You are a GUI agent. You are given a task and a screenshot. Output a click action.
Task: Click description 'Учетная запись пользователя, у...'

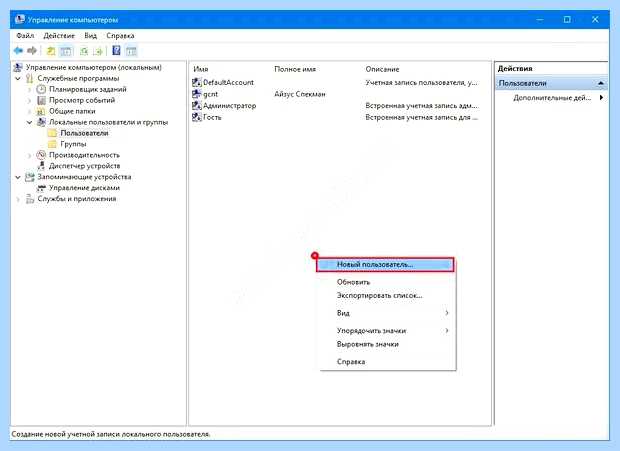422,83
